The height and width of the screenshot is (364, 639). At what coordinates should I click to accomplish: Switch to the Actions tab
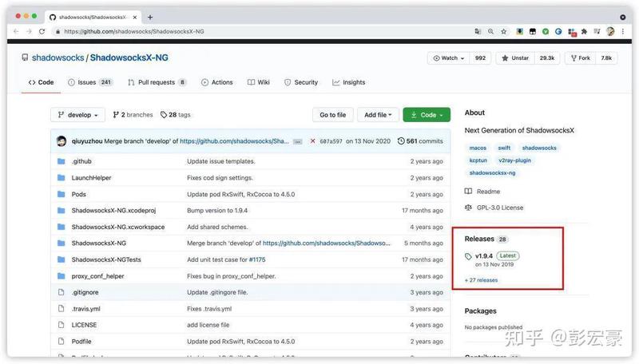(217, 82)
